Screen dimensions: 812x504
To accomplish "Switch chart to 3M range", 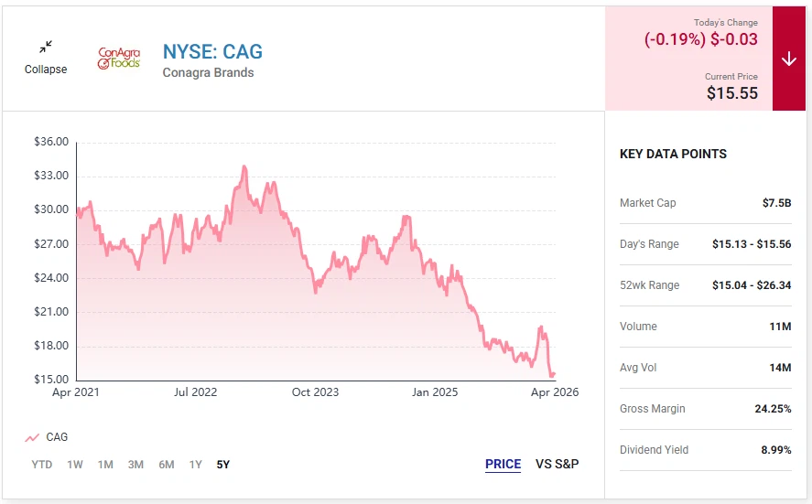I will (135, 465).
